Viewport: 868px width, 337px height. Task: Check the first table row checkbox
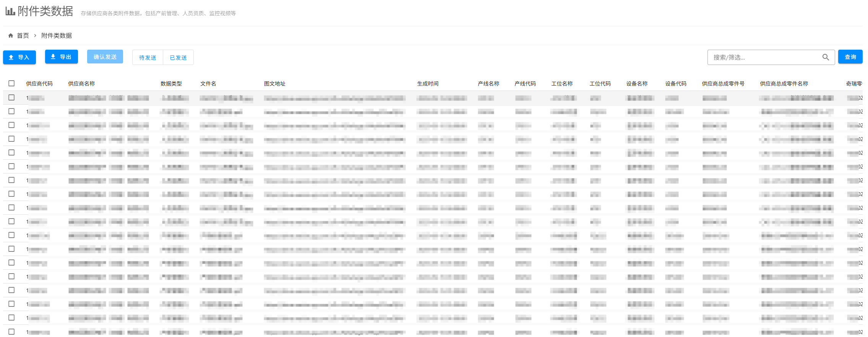point(11,98)
